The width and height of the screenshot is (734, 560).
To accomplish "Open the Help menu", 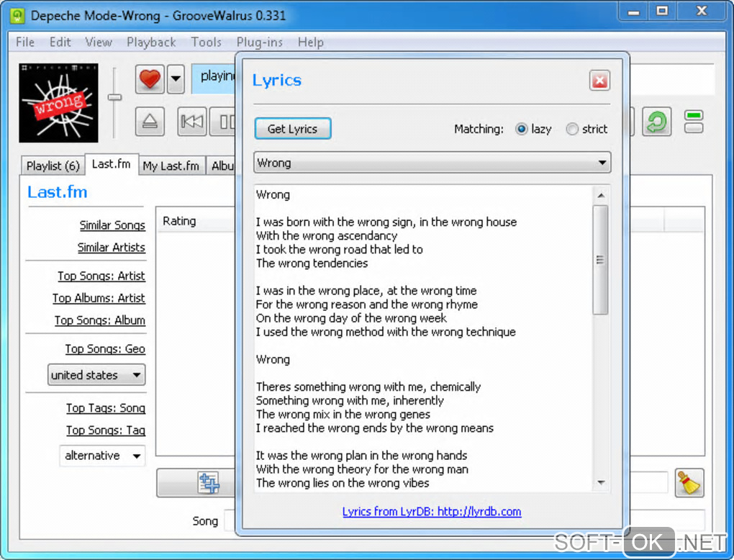I will [x=311, y=42].
